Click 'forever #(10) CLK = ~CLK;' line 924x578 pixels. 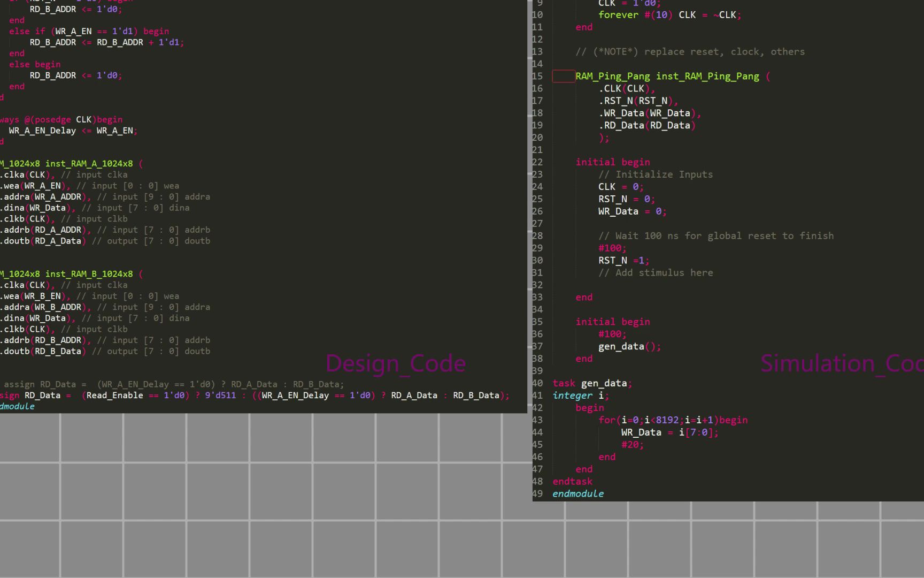(x=669, y=15)
